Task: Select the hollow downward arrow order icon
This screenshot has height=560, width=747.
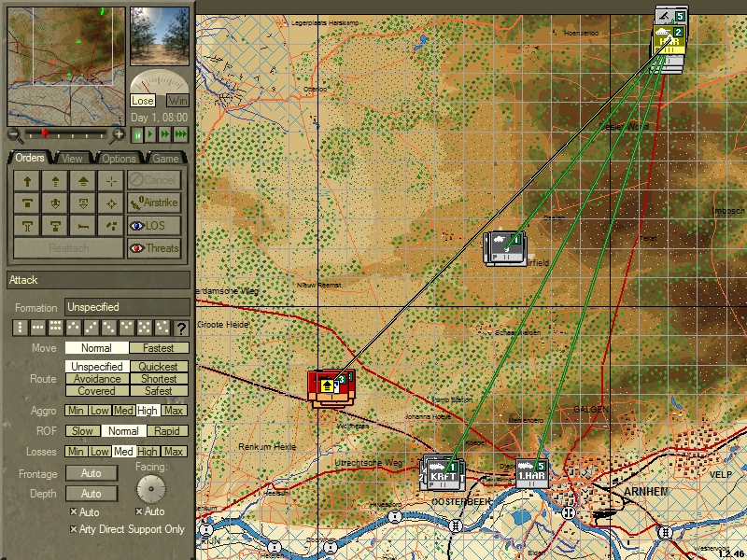Action: 83,203
